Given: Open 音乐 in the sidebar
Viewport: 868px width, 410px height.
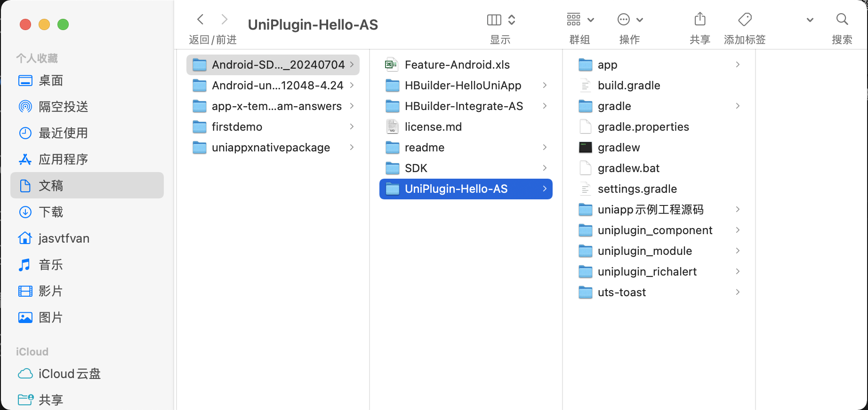Looking at the screenshot, I should [x=87, y=265].
